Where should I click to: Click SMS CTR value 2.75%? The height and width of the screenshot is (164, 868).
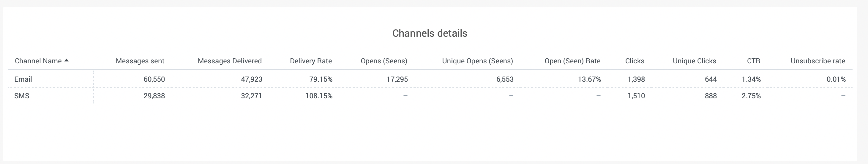(x=751, y=96)
